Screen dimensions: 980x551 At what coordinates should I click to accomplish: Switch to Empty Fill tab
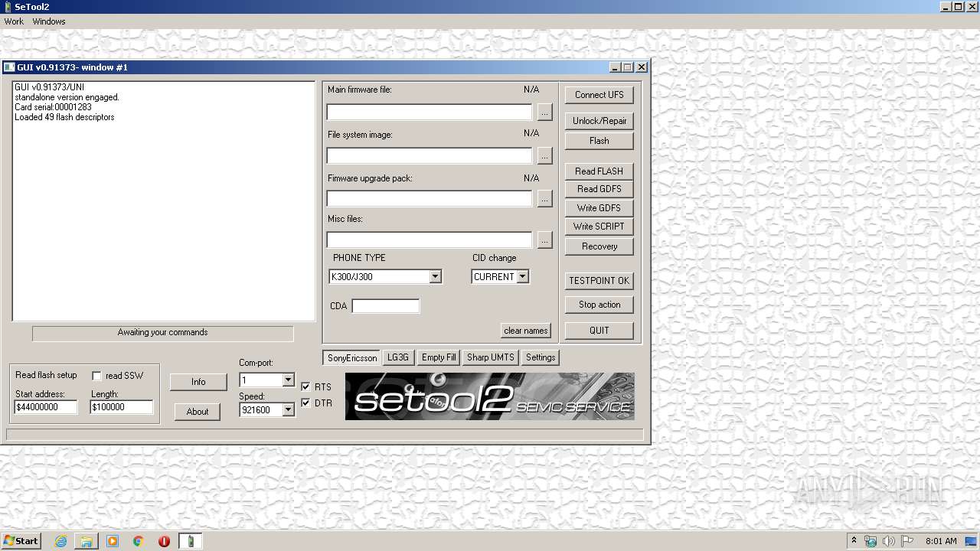pyautogui.click(x=439, y=357)
